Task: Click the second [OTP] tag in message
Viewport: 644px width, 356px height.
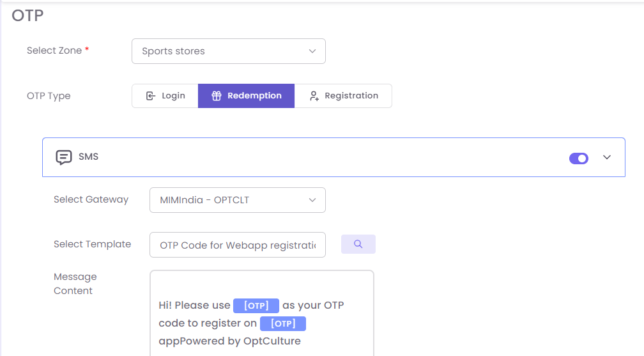Action: point(283,323)
